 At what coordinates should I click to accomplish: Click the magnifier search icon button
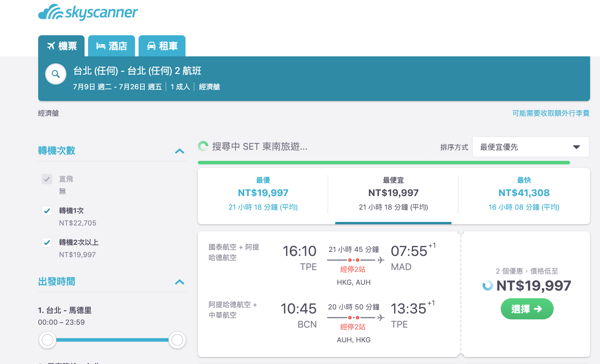coord(56,74)
